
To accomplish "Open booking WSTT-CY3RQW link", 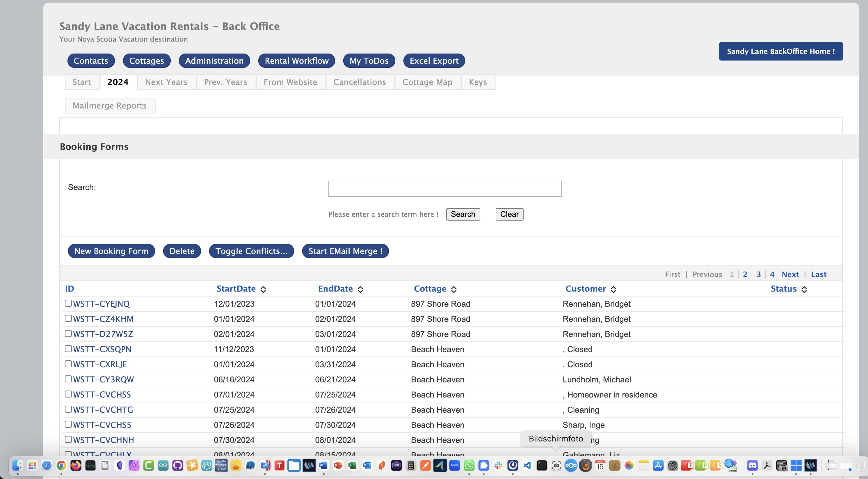I will click(x=104, y=379).
